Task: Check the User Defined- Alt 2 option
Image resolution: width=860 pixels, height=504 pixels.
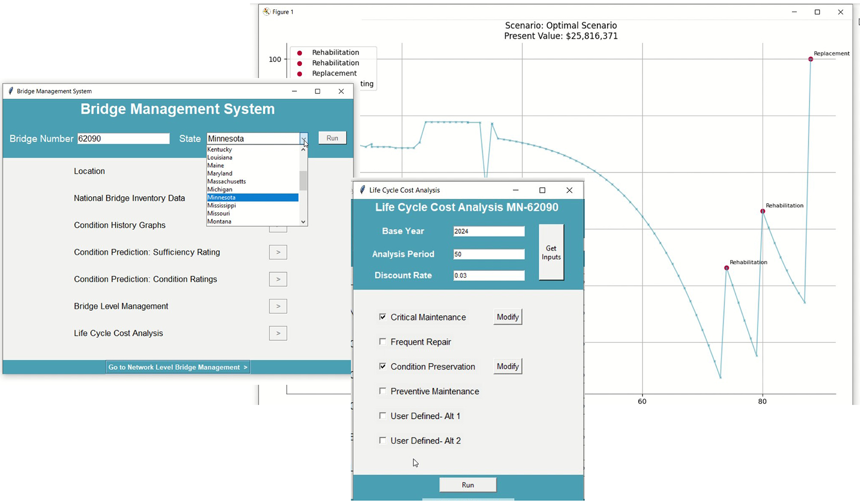Action: pyautogui.click(x=382, y=440)
